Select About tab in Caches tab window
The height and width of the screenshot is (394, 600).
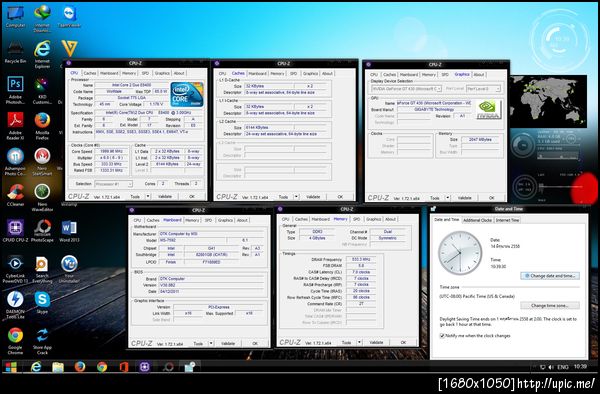[327, 73]
